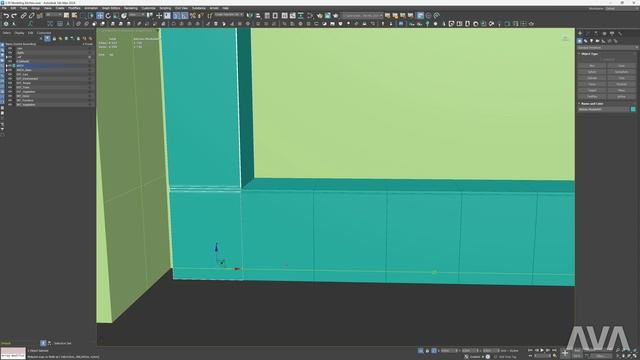The image size is (640, 360).
Task: Select the Helpers category icon
Action: 603,41
